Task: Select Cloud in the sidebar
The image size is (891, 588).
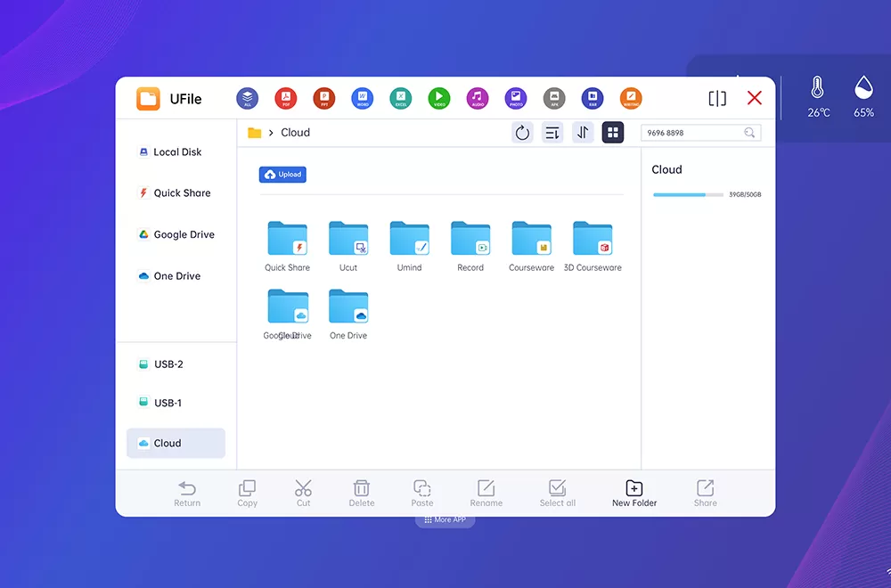Action: pyautogui.click(x=176, y=443)
